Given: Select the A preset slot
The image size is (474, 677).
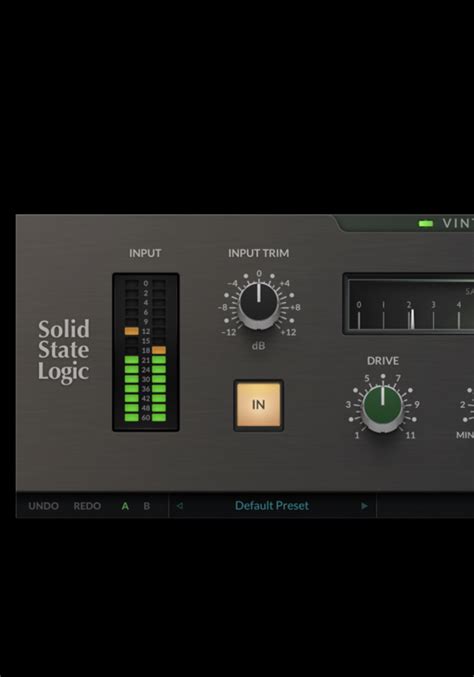Looking at the screenshot, I should point(125,506).
